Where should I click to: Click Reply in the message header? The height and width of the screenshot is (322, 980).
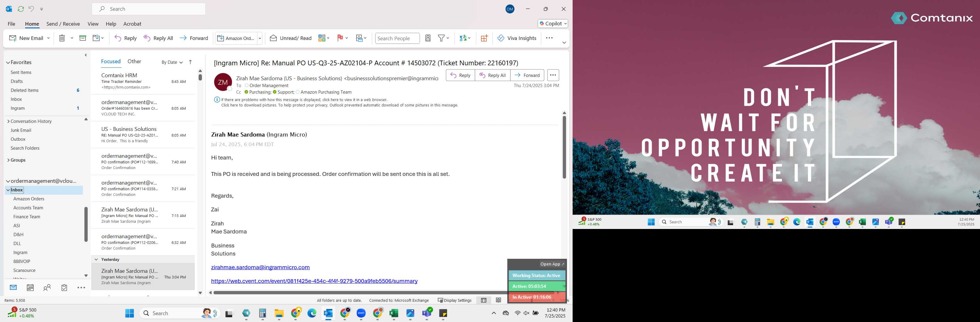click(460, 75)
